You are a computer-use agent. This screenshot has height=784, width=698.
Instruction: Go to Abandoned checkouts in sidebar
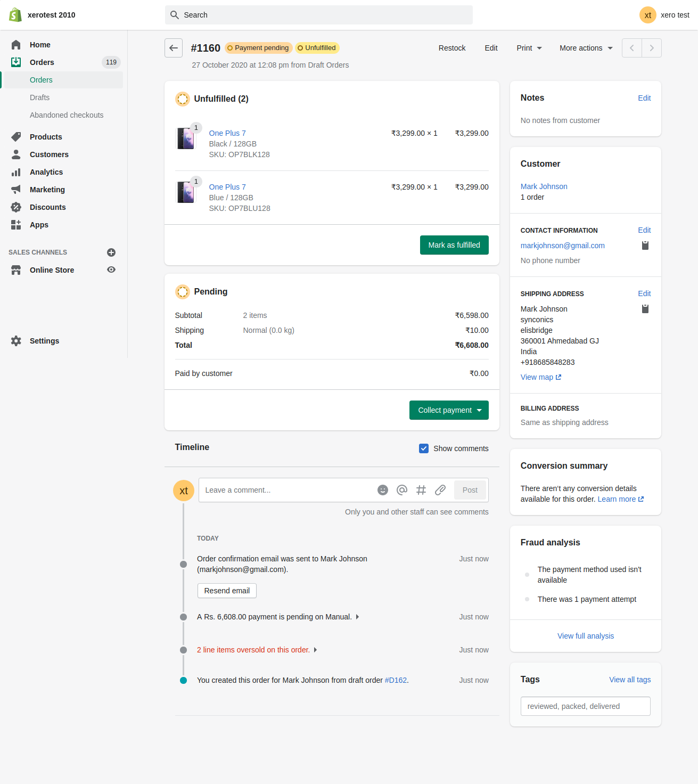pyautogui.click(x=67, y=115)
